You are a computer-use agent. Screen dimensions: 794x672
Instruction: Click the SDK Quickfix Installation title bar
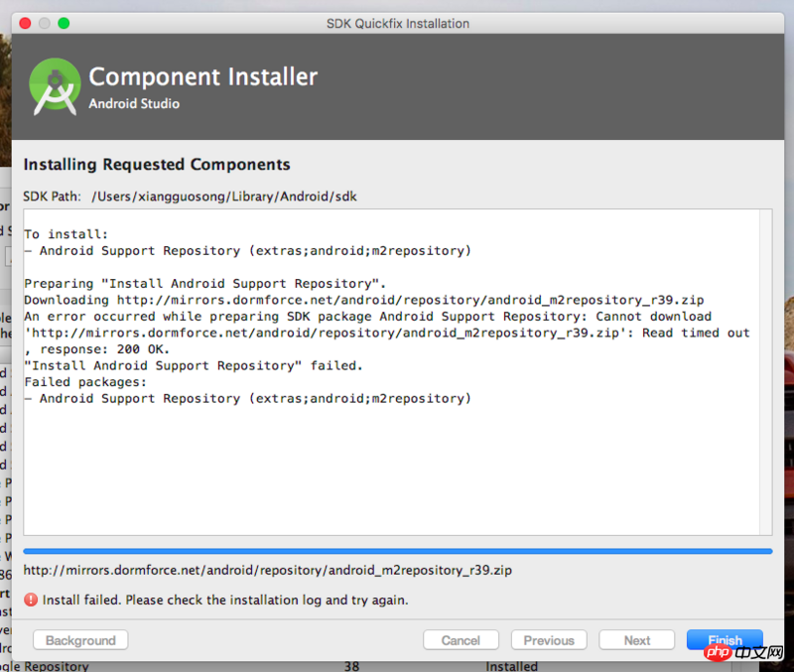397,23
